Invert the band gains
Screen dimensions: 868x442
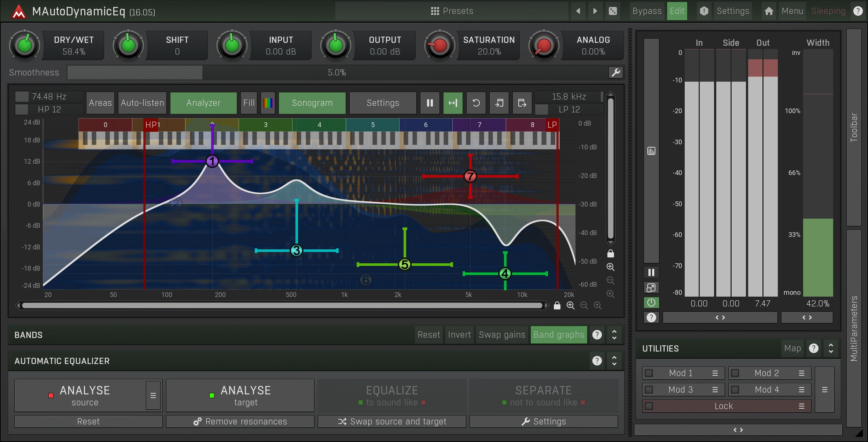(x=459, y=335)
